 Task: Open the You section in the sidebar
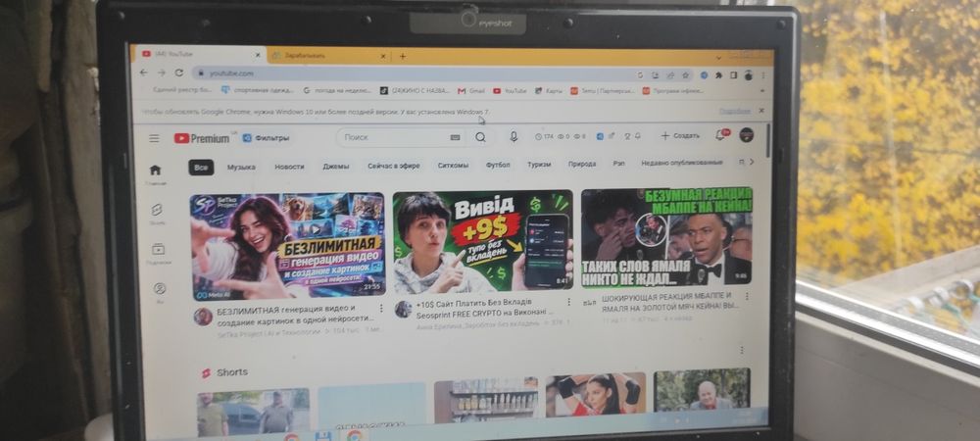coord(160,292)
